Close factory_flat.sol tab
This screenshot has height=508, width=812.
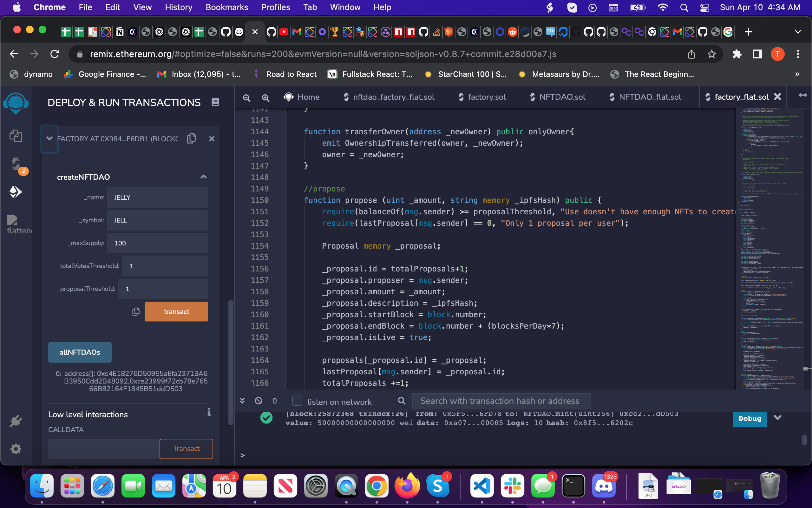tap(777, 97)
